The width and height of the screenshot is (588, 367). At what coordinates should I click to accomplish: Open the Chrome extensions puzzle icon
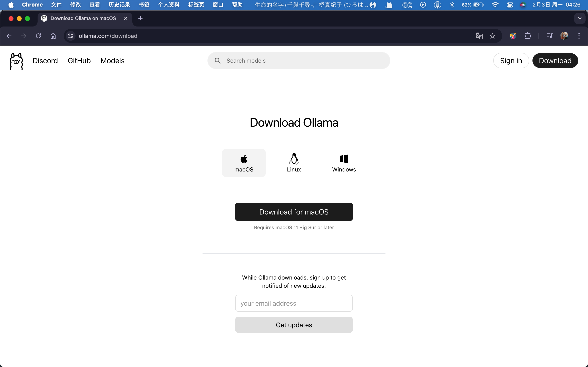tap(528, 36)
